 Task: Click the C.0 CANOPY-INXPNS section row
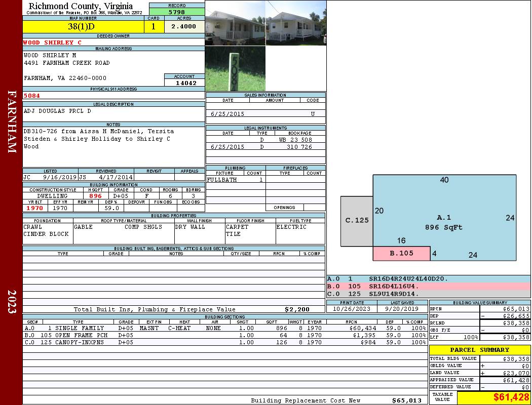(225, 342)
